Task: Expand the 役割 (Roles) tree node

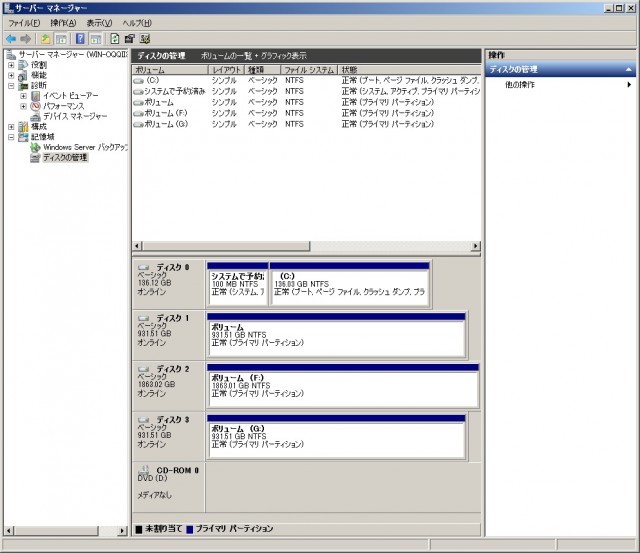Action: (11, 65)
